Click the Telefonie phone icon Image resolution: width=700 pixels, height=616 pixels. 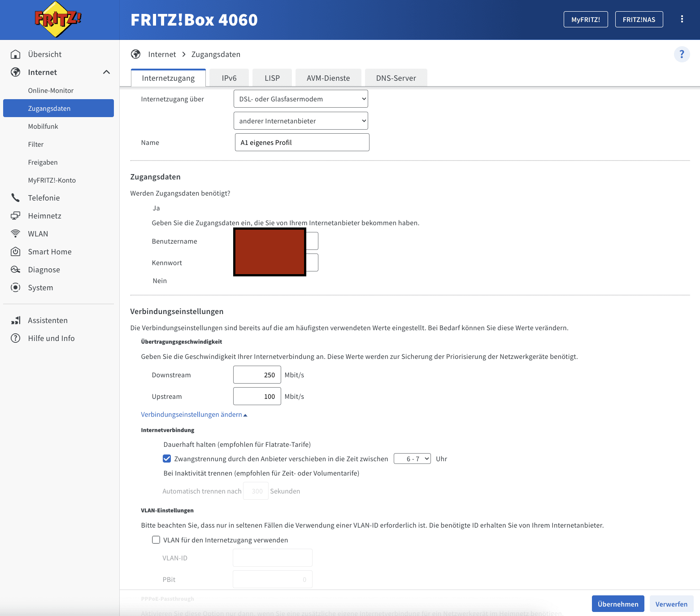pos(16,198)
